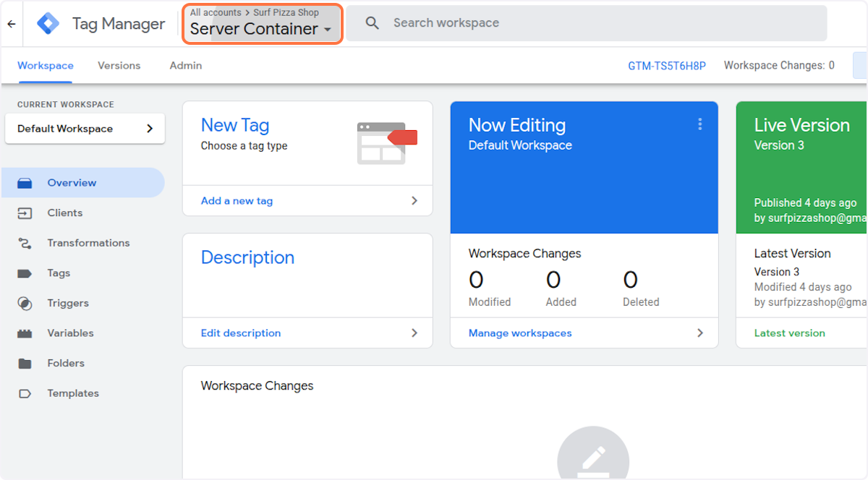Click the Live Version heading
Screen dimensions: 868x480
point(802,125)
